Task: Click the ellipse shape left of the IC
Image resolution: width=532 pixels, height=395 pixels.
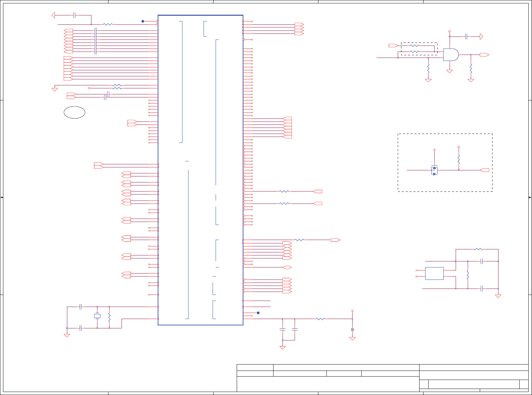Action: (74, 112)
